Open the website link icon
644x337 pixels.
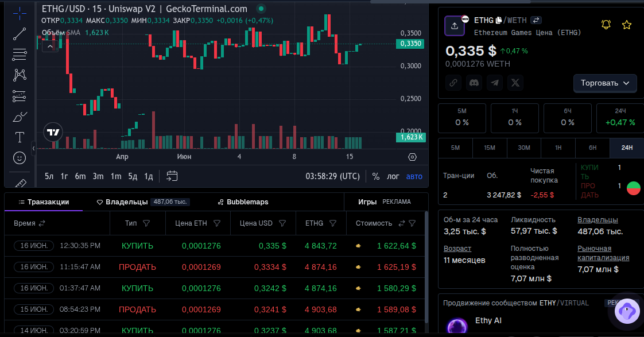(x=453, y=83)
